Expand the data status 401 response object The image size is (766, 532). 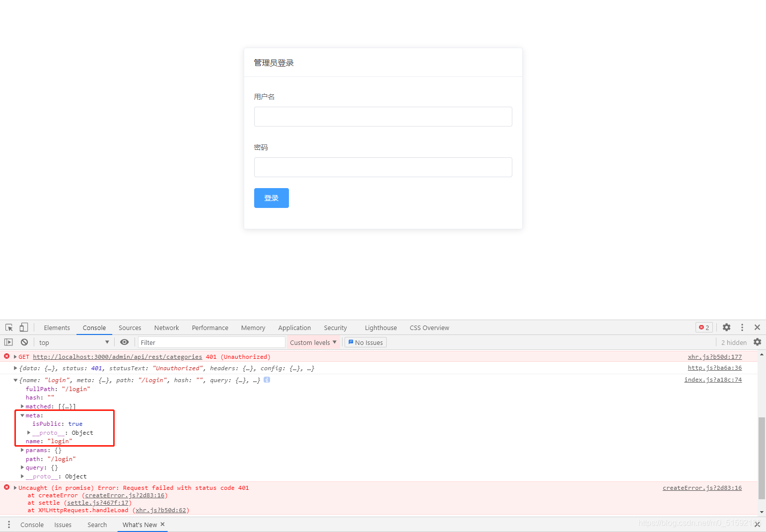click(x=15, y=368)
